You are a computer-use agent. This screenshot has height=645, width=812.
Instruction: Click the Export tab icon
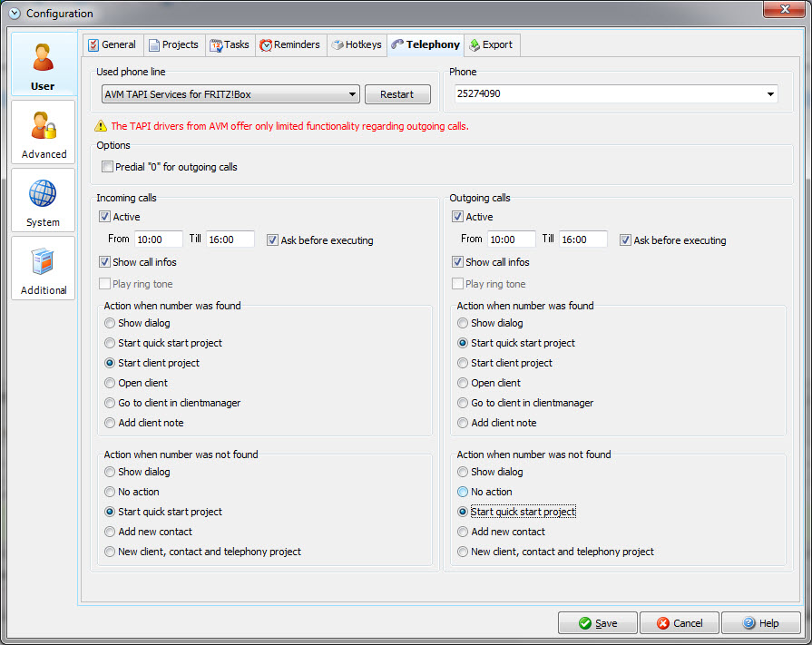(474, 45)
